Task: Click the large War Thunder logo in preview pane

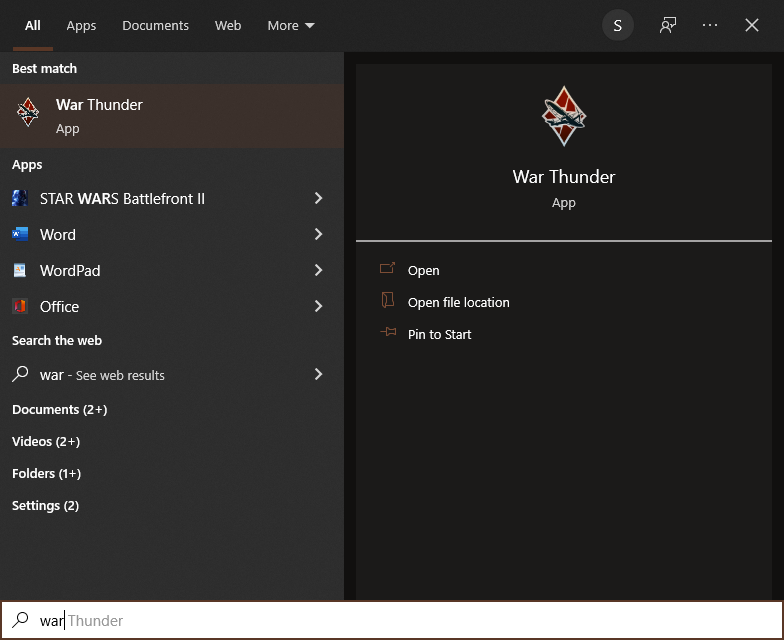Action: click(564, 116)
